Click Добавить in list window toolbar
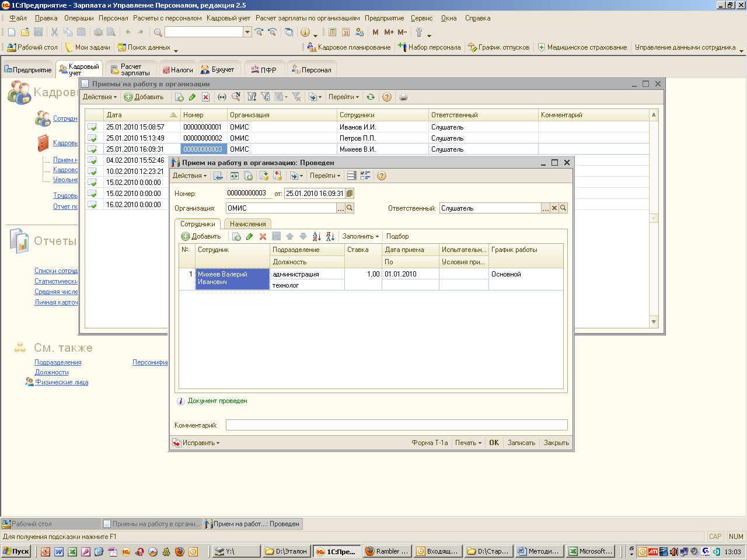 [144, 97]
